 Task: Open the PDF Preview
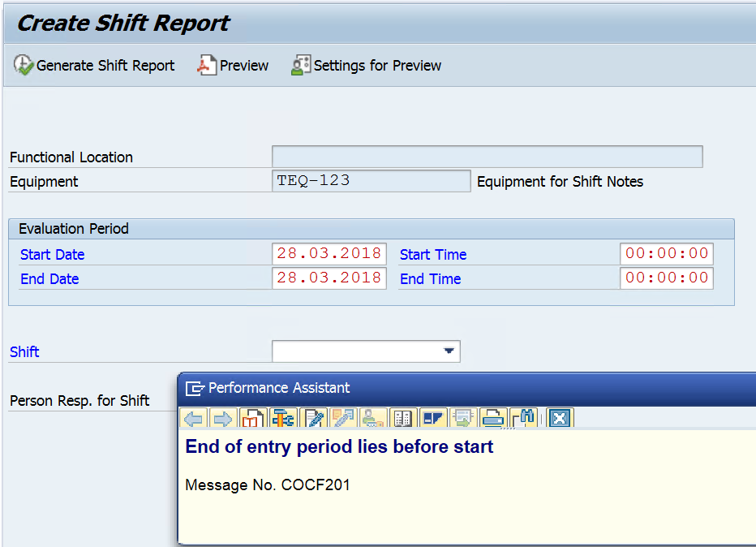(x=233, y=65)
